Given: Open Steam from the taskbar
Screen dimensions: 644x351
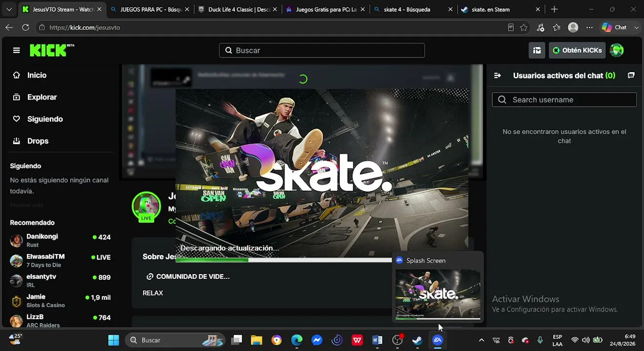Looking at the screenshot, I should [417, 340].
